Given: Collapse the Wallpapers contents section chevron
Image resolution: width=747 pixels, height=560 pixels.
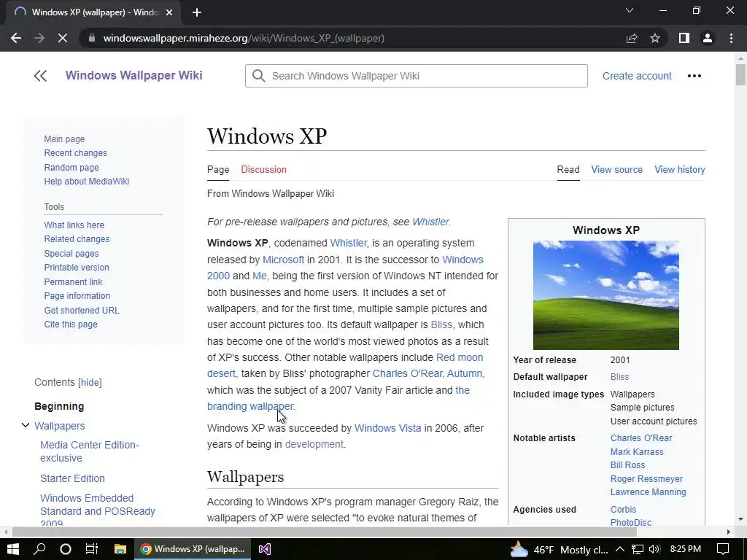Looking at the screenshot, I should pos(26,425).
